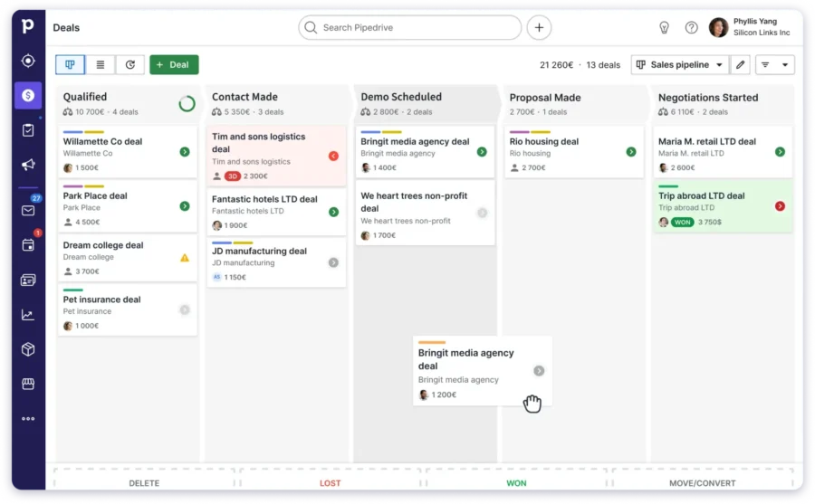Screen dimensions: 815x504
Task: Switch to pipeline kanban view
Action: [x=70, y=64]
